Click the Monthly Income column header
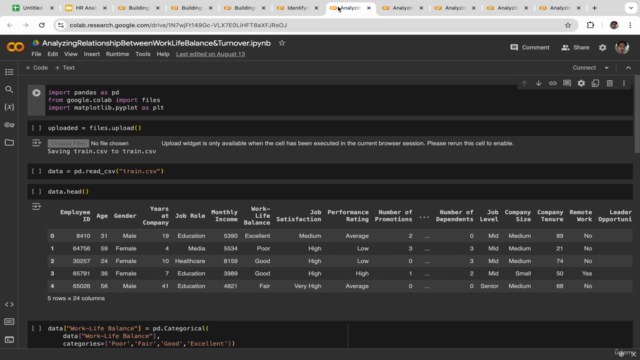Image resolution: width=640 pixels, height=360 pixels. [x=224, y=216]
